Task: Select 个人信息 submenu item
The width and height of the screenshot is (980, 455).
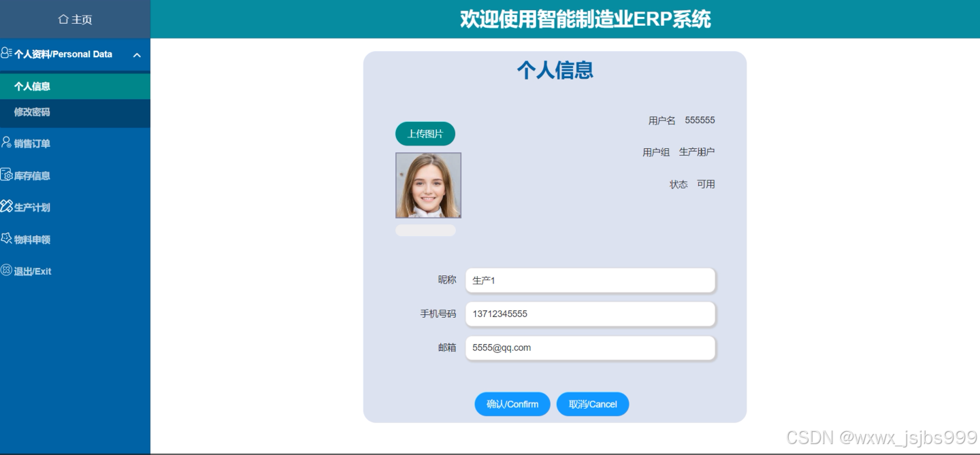Action: 75,86
